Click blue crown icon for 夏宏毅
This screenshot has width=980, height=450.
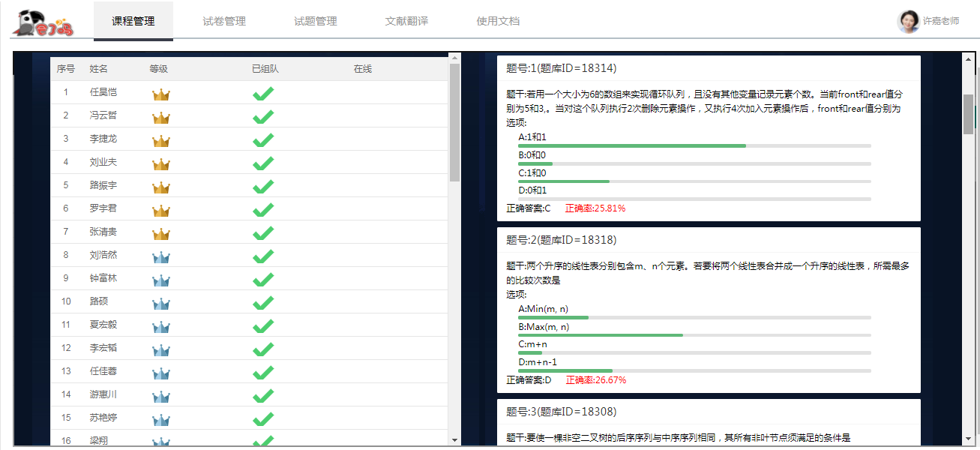pyautogui.click(x=161, y=327)
